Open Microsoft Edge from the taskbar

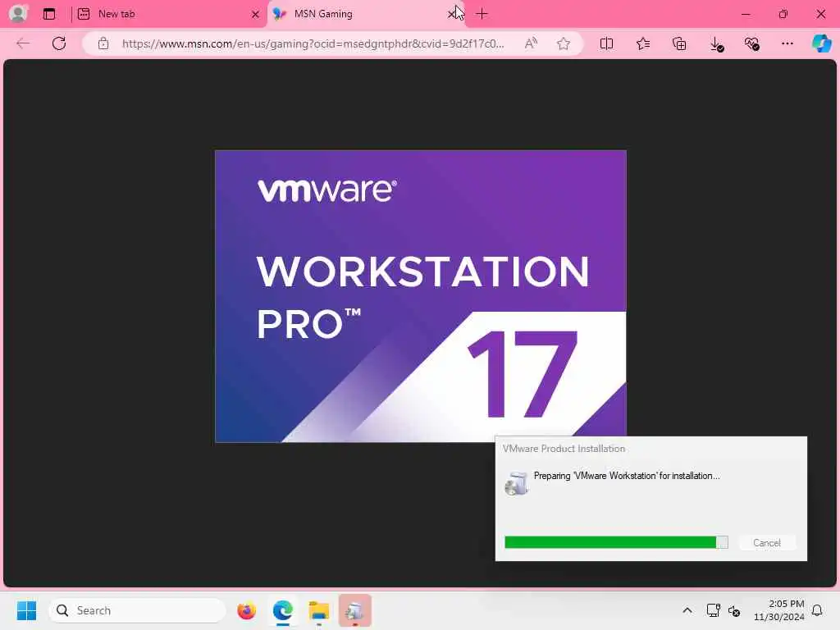point(283,610)
